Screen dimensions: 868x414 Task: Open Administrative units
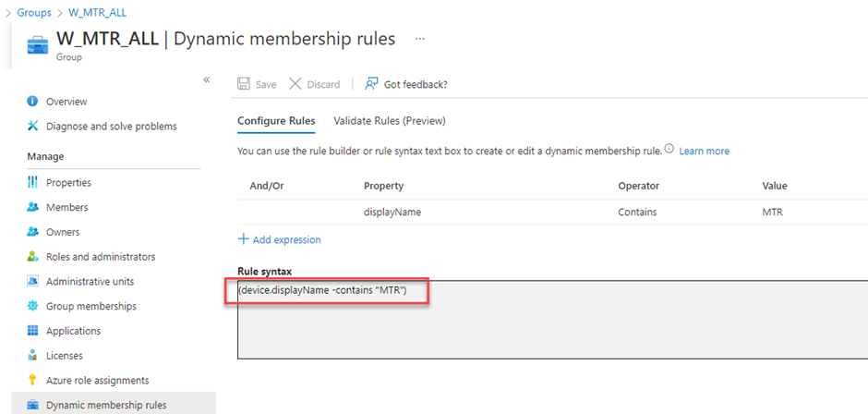tap(90, 281)
